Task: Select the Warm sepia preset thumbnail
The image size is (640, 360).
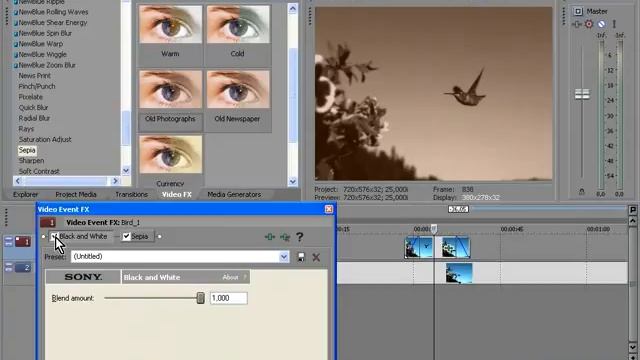Action: click(170, 24)
